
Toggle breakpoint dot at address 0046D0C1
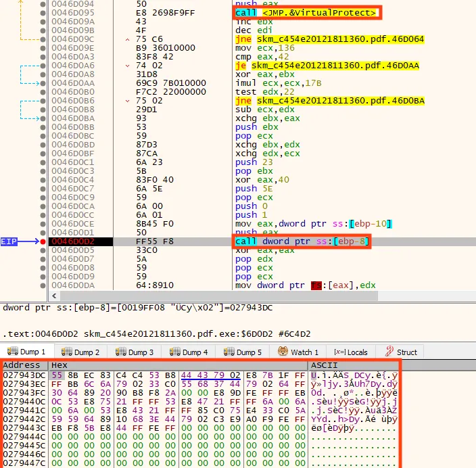pos(43,162)
